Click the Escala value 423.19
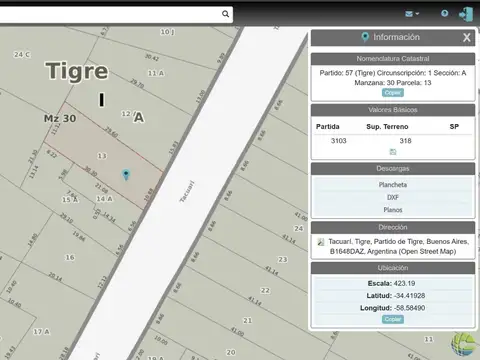480x360 pixels. point(404,283)
